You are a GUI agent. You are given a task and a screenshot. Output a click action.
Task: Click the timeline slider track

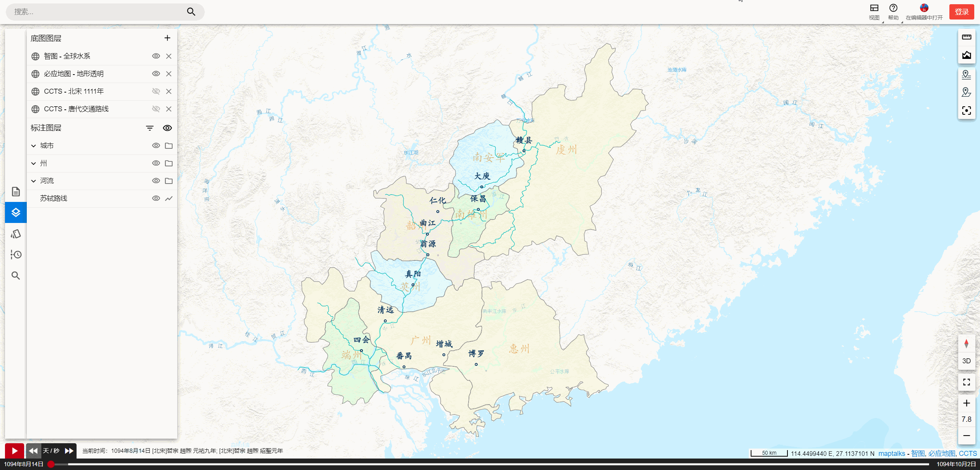pyautogui.click(x=490, y=464)
